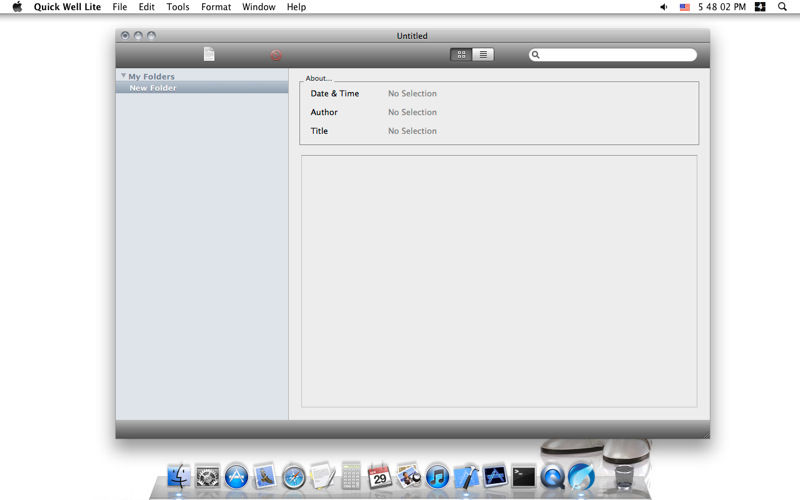This screenshot has width=800, height=500.
Task: Open the Help menu
Action: (x=296, y=7)
